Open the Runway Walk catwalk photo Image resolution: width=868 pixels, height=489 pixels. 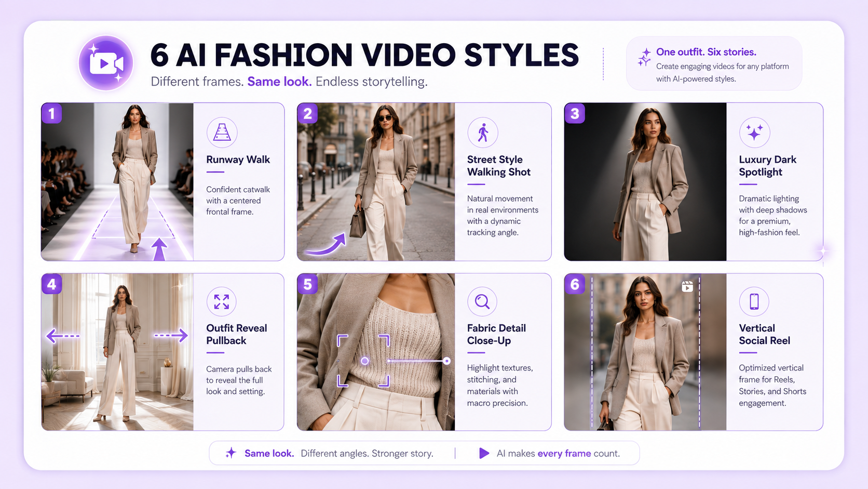[117, 182]
